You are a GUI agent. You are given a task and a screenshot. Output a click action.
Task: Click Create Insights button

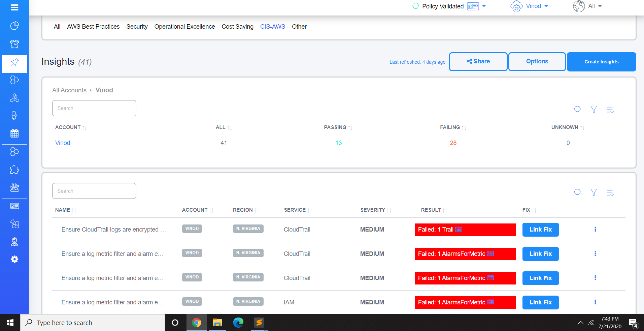(x=601, y=62)
